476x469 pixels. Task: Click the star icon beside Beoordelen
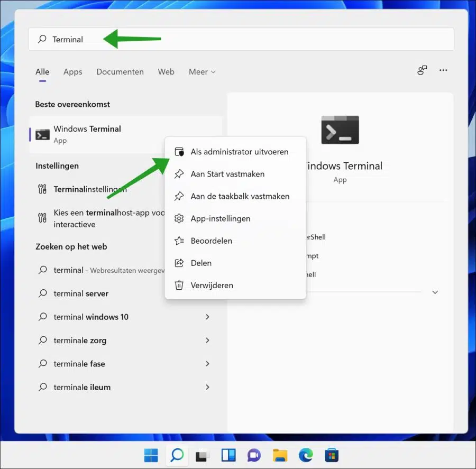[179, 241]
